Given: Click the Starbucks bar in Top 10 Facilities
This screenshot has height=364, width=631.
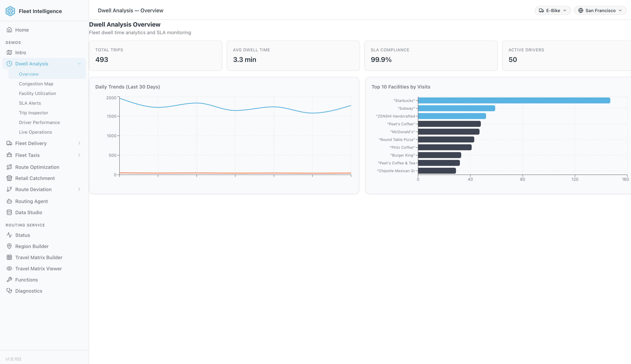Looking at the screenshot, I should (513, 100).
